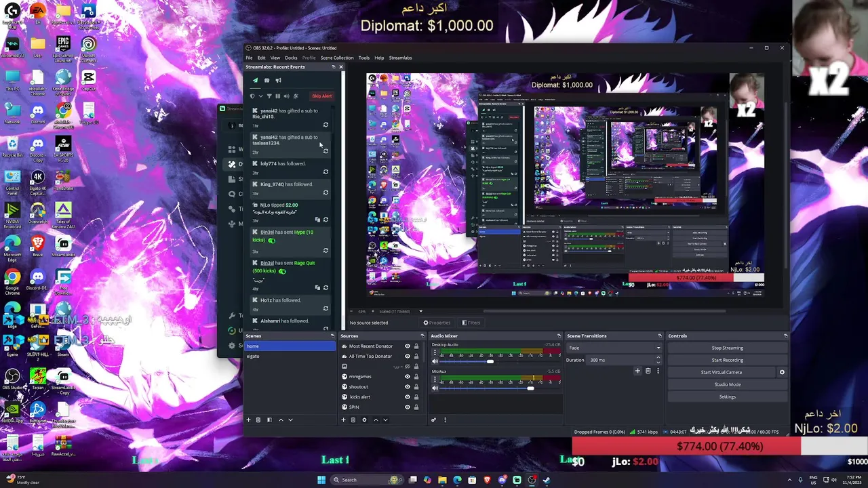Open the File menu in OBS
The image size is (868, 488).
(249, 58)
